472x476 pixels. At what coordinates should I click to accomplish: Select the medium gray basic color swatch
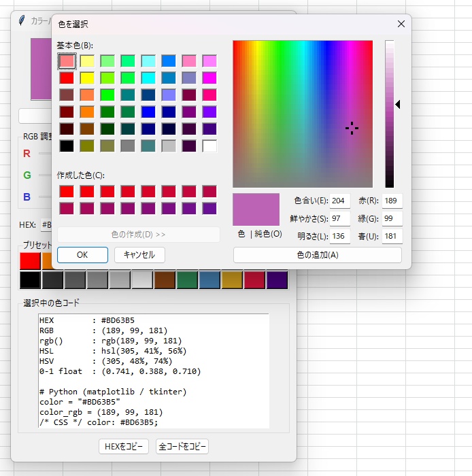pyautogui.click(x=128, y=146)
